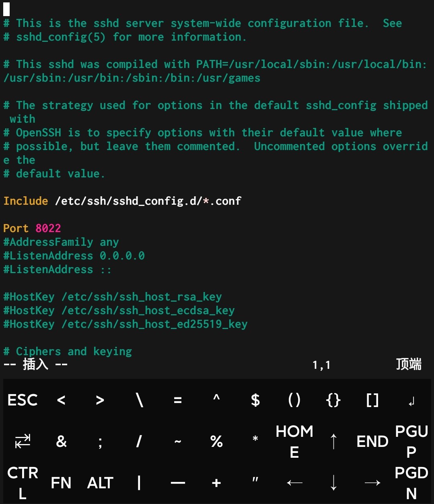
Task: Tap the HOME key
Action: 294,441
